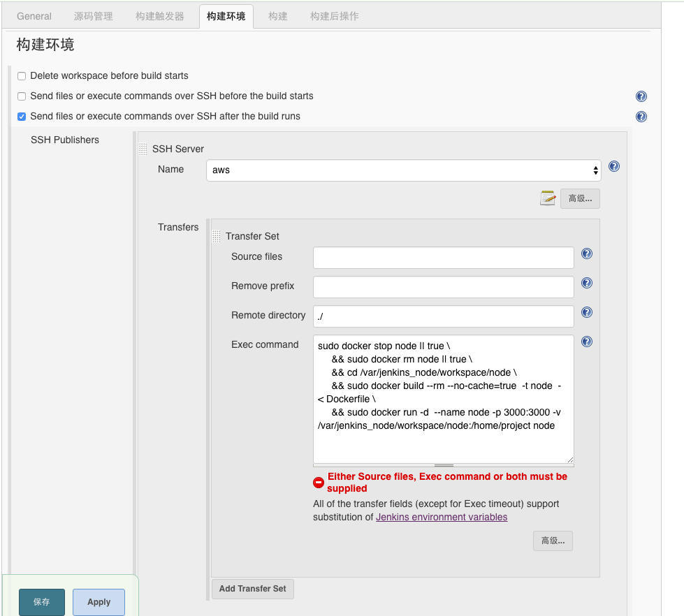Screen dimensions: 684x616
Task: Click the notepad edit icon beside 高级
Action: [x=548, y=198]
